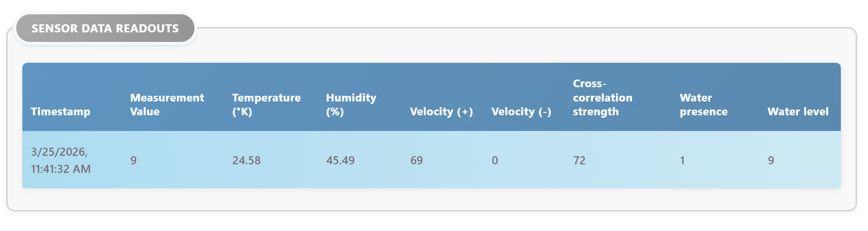The image size is (868, 231).
Task: Click the 3/25/2026 date in the timestamp cell
Action: point(59,152)
